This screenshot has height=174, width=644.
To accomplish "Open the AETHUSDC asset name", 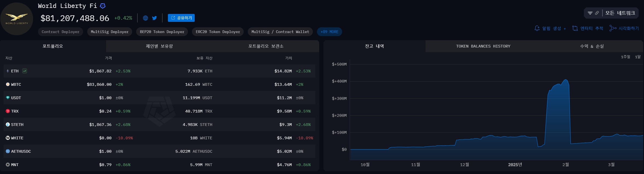I will point(21,151).
